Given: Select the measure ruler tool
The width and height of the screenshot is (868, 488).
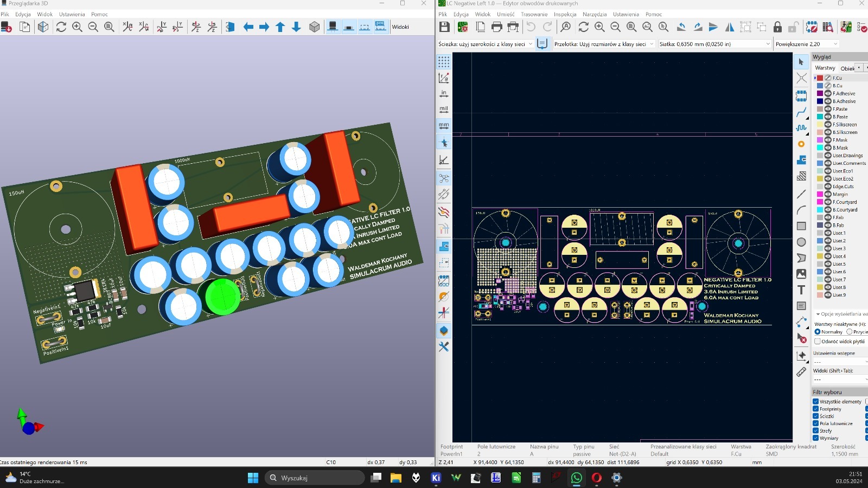Looking at the screenshot, I should (801, 372).
